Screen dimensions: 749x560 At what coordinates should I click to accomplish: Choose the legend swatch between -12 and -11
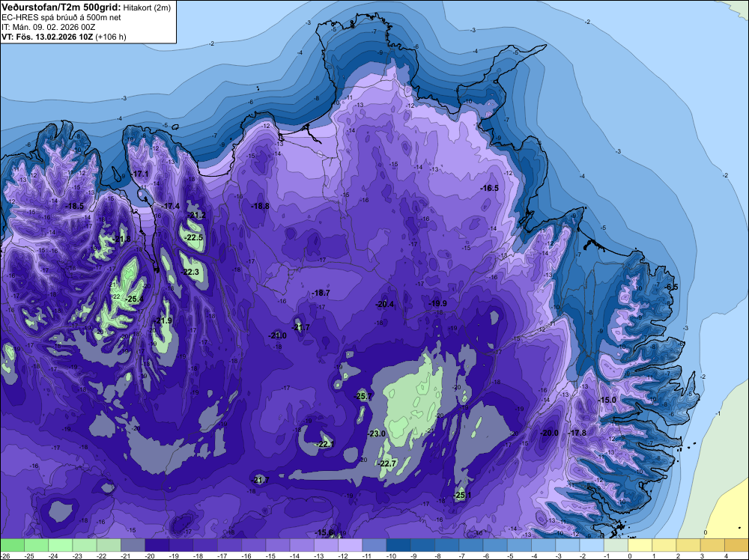(x=350, y=545)
